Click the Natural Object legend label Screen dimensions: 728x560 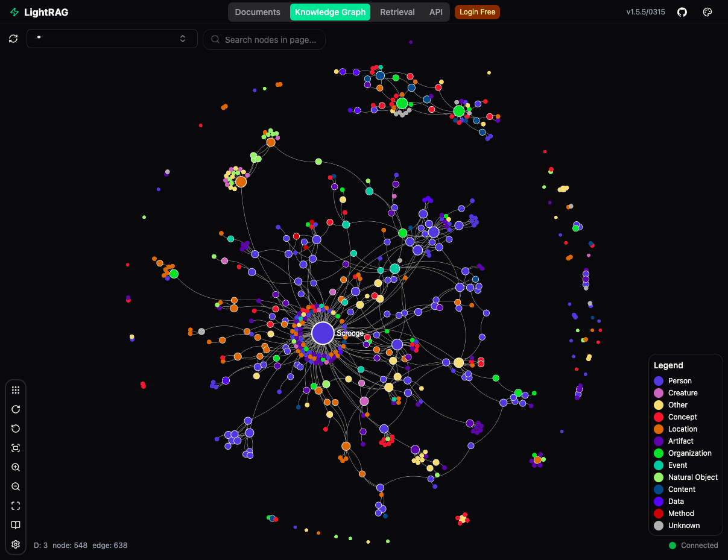(693, 477)
